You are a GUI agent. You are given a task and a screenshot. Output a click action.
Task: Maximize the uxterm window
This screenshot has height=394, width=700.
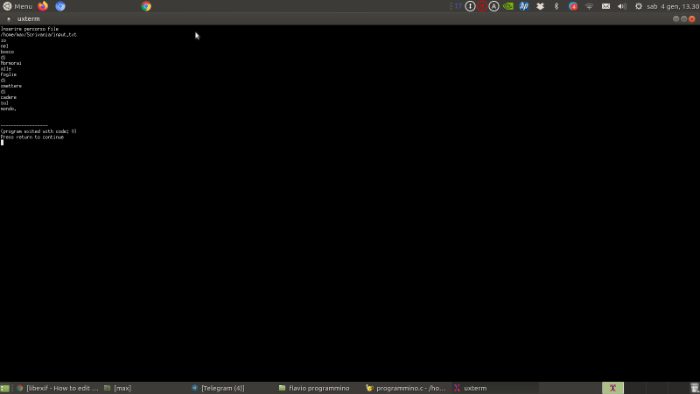(684, 19)
